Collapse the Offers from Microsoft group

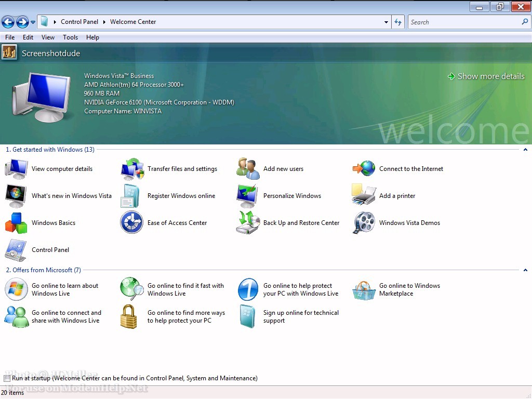pos(525,270)
